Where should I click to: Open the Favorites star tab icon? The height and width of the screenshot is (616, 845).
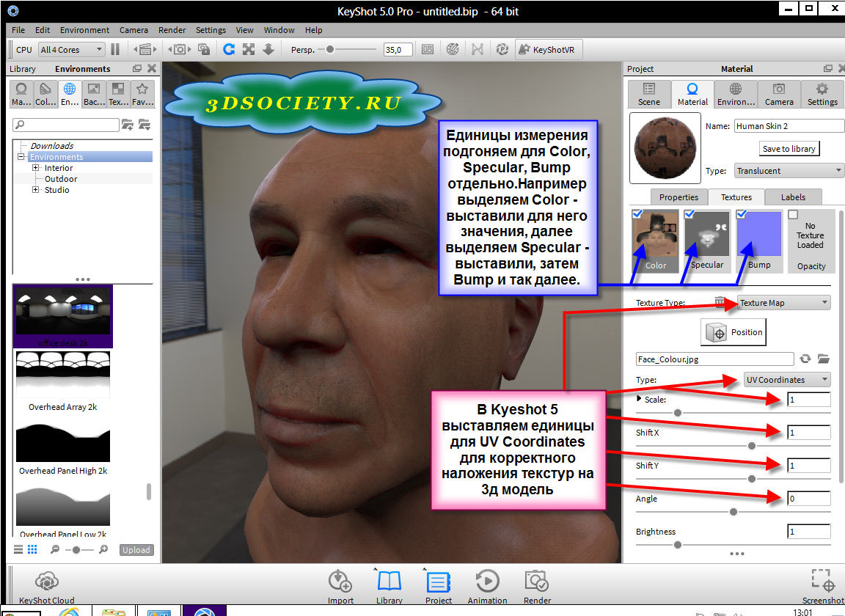pyautogui.click(x=142, y=93)
